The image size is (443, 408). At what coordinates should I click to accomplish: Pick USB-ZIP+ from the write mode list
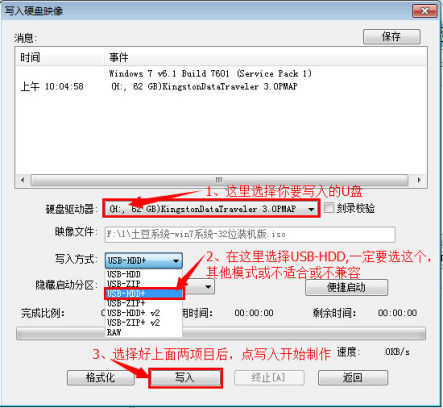pos(126,303)
